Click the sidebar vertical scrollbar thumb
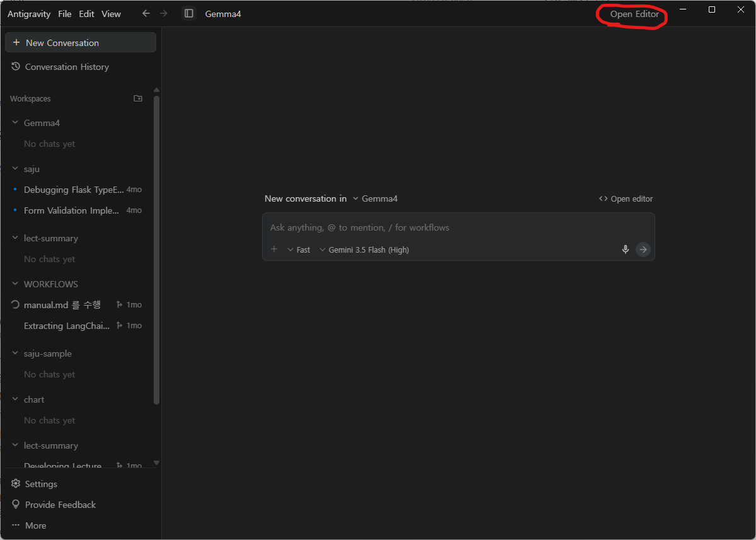Image resolution: width=756 pixels, height=540 pixels. (156, 250)
